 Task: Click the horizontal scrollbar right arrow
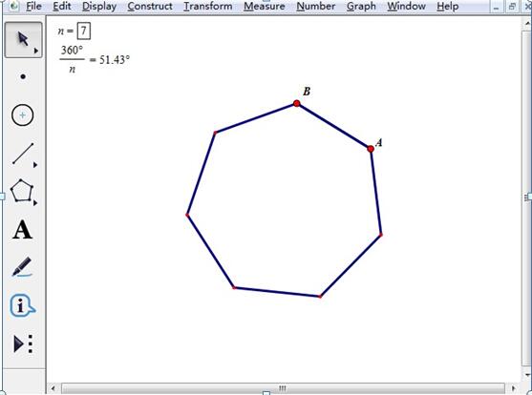513,388
